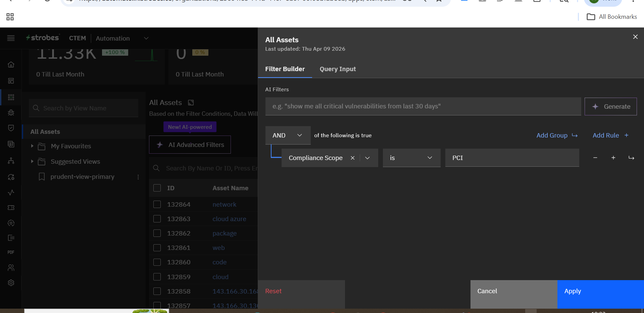
Task: Open the browser apps grid in the bookmarks bar
Action: (x=10, y=17)
